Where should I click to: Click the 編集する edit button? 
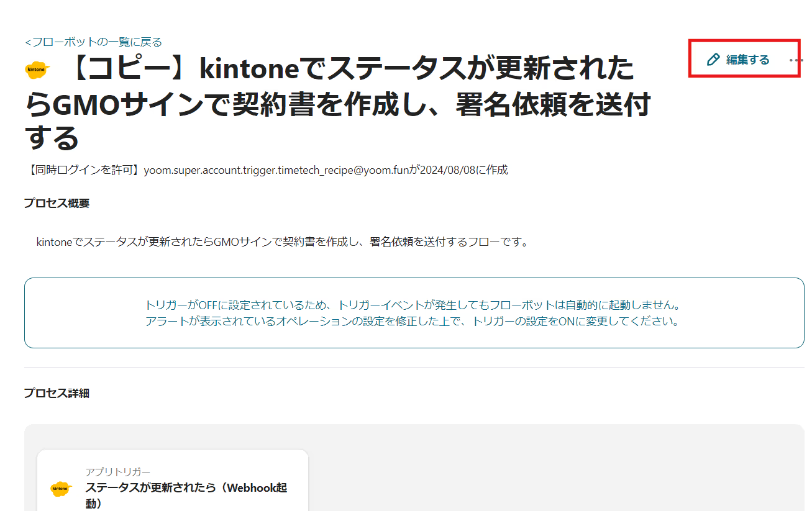click(739, 60)
